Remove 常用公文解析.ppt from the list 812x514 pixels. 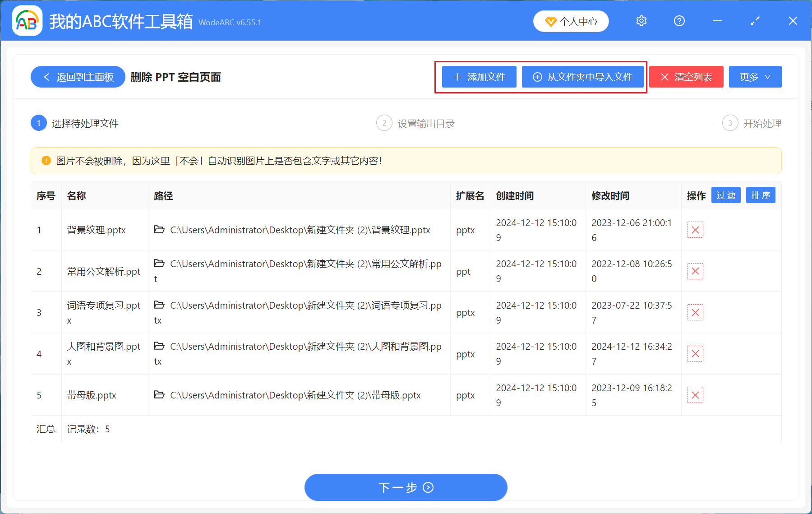tap(695, 271)
